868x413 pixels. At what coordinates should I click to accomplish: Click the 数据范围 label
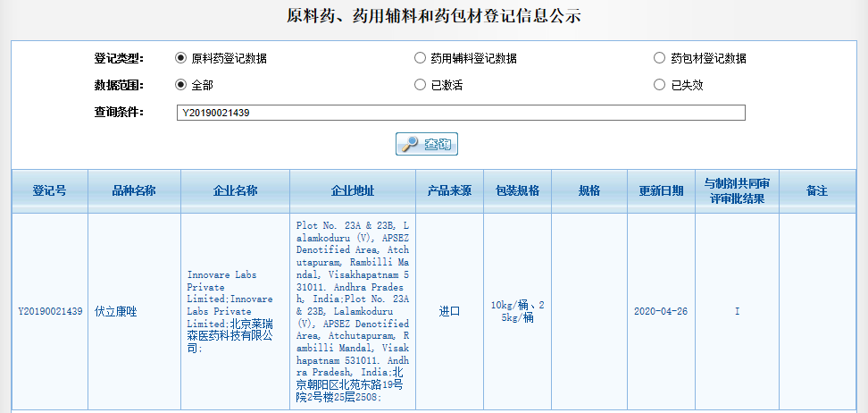[119, 85]
